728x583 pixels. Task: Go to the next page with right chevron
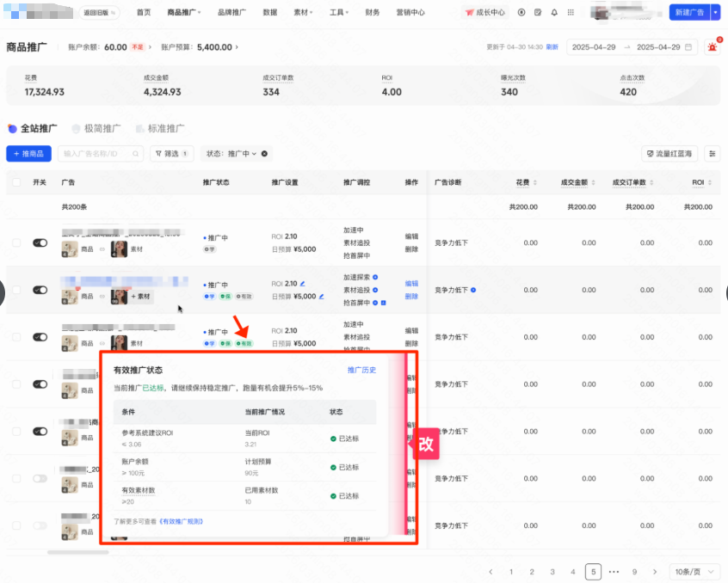tap(655, 572)
